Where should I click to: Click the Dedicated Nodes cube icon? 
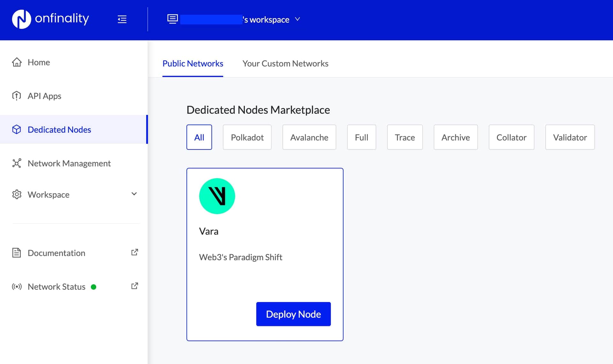click(17, 130)
